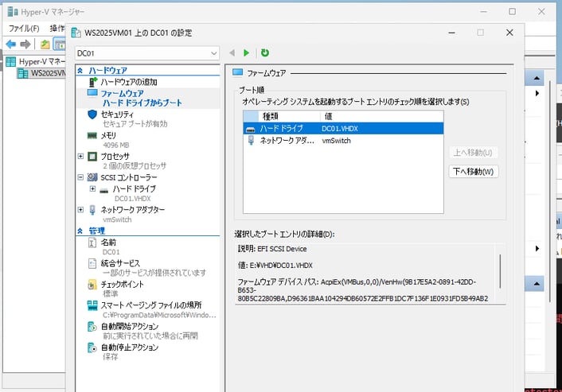Viewport: 562px width, 392px height.
Task: Open 操作 menu in Hyper-V Manager
Action: click(x=57, y=29)
